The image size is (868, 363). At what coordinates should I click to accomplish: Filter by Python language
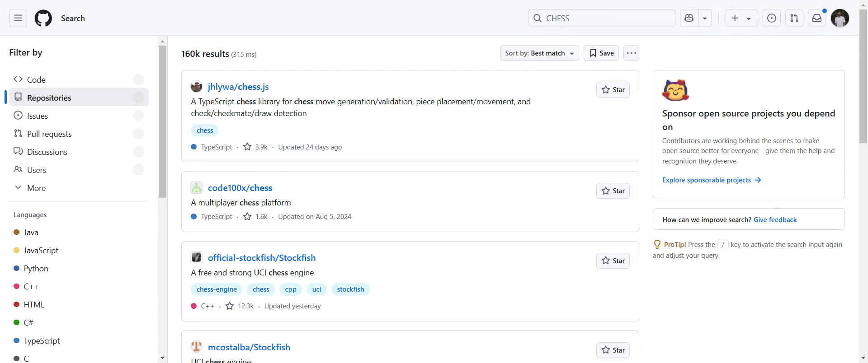(x=79, y=268)
